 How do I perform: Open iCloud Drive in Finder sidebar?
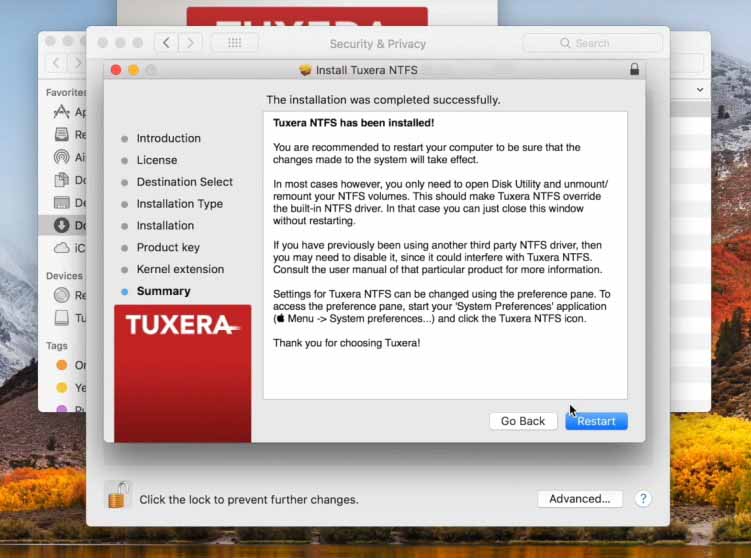coord(69,248)
